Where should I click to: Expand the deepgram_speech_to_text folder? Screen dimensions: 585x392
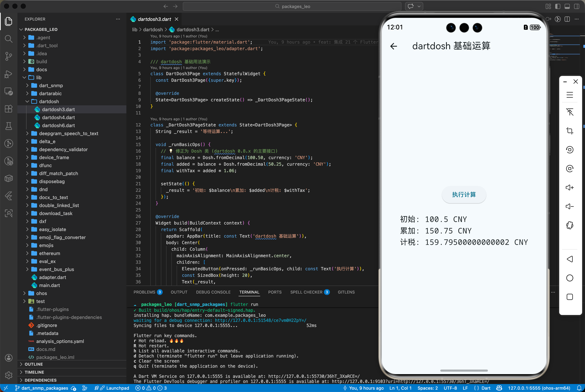68,134
